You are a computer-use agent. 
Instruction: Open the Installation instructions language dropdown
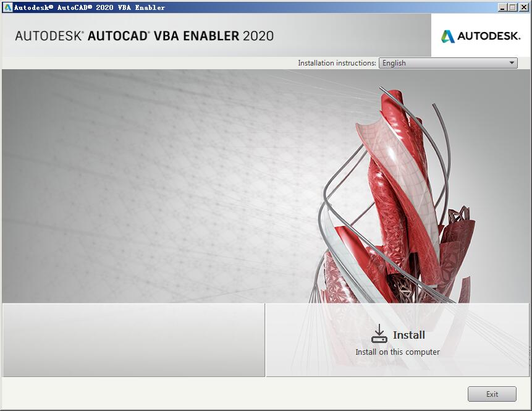pyautogui.click(x=447, y=62)
